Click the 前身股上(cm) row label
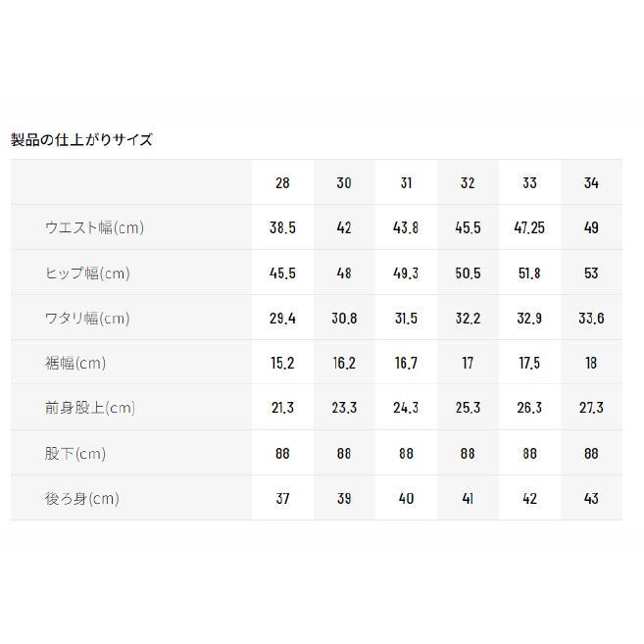The image size is (644, 644). [x=90, y=408]
